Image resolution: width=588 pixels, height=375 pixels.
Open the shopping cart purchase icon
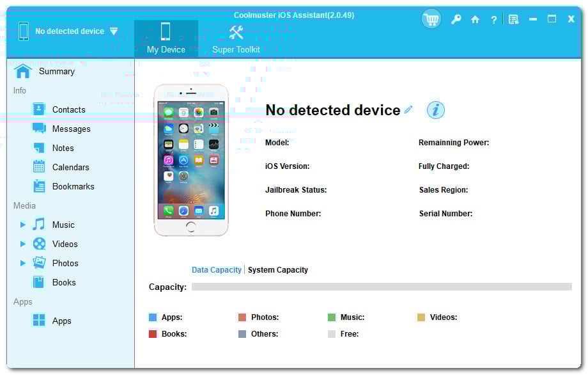click(x=431, y=19)
